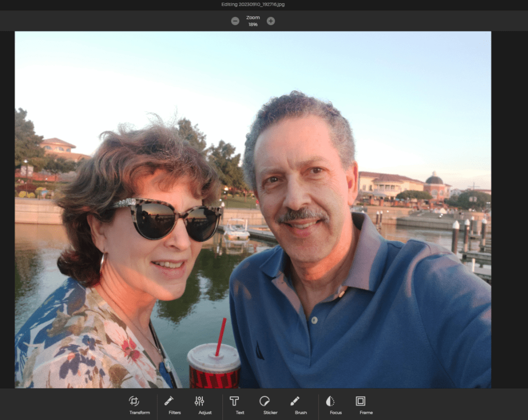Click the "Focus" text label
Screen dimensions: 528x420
pos(335,413)
